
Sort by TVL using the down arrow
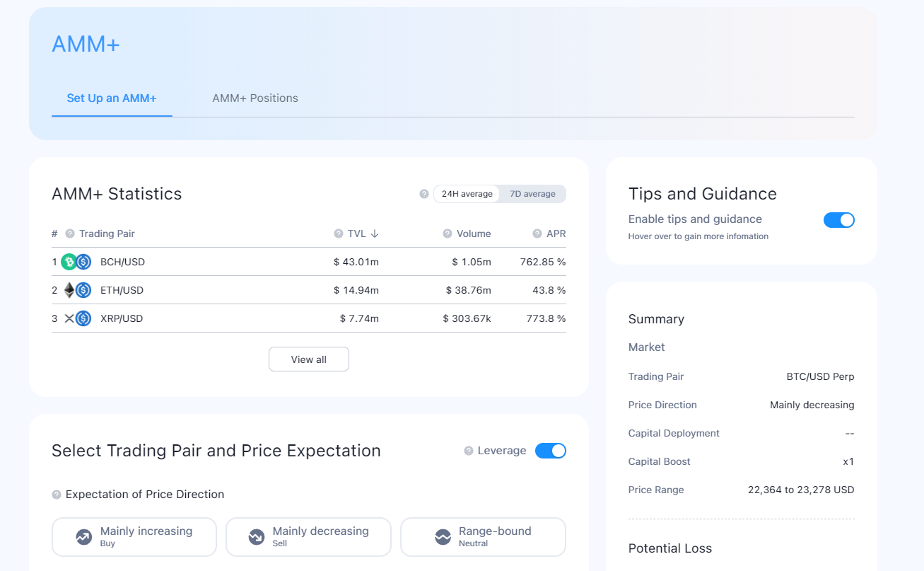coord(375,233)
